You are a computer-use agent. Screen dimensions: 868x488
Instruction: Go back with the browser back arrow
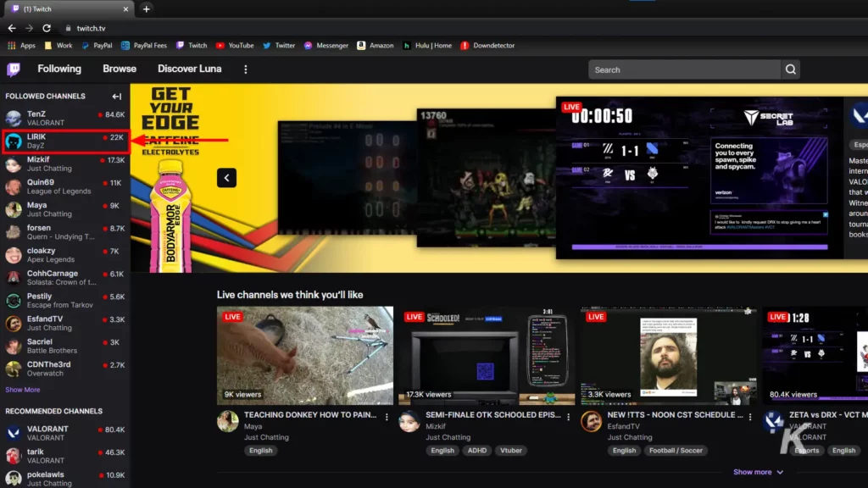[12, 28]
